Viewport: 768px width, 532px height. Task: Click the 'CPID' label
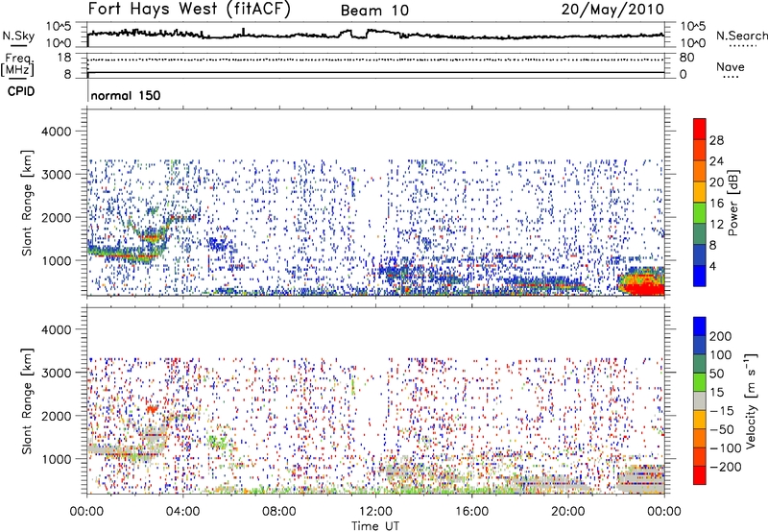21,91
